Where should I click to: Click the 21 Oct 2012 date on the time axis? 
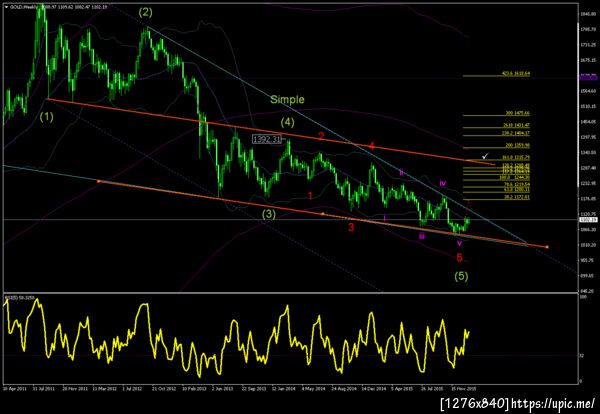point(164,388)
